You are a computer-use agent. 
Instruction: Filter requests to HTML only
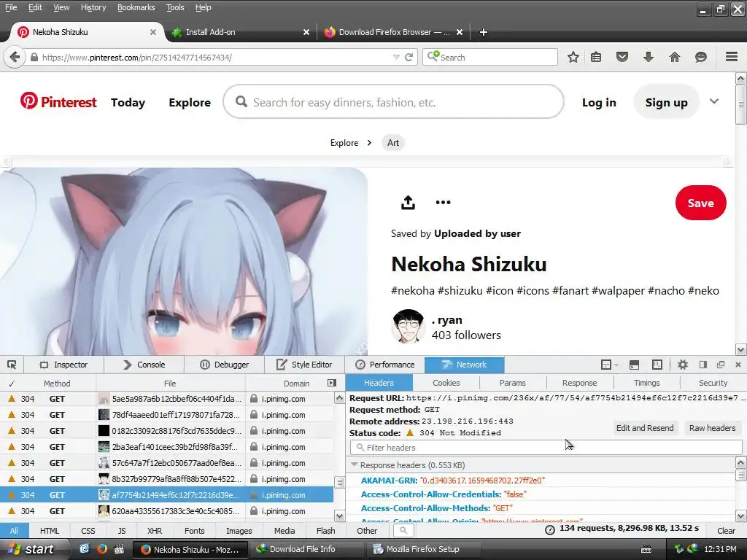click(50, 531)
